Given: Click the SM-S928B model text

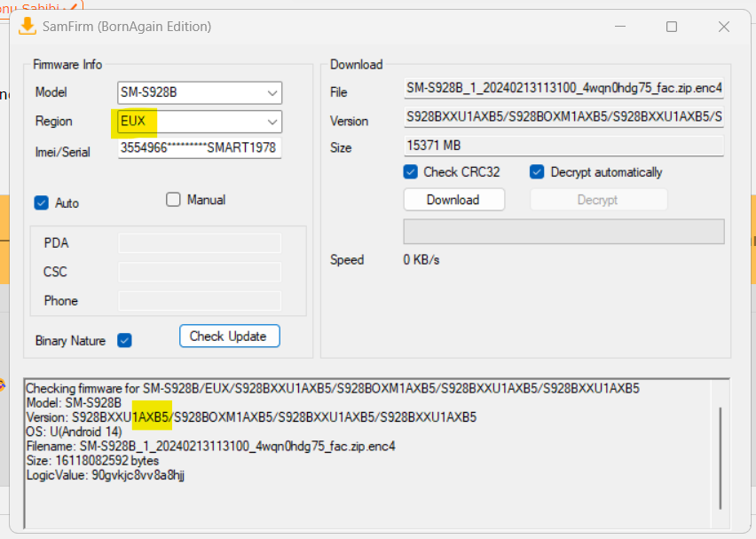Looking at the screenshot, I should (x=148, y=92).
